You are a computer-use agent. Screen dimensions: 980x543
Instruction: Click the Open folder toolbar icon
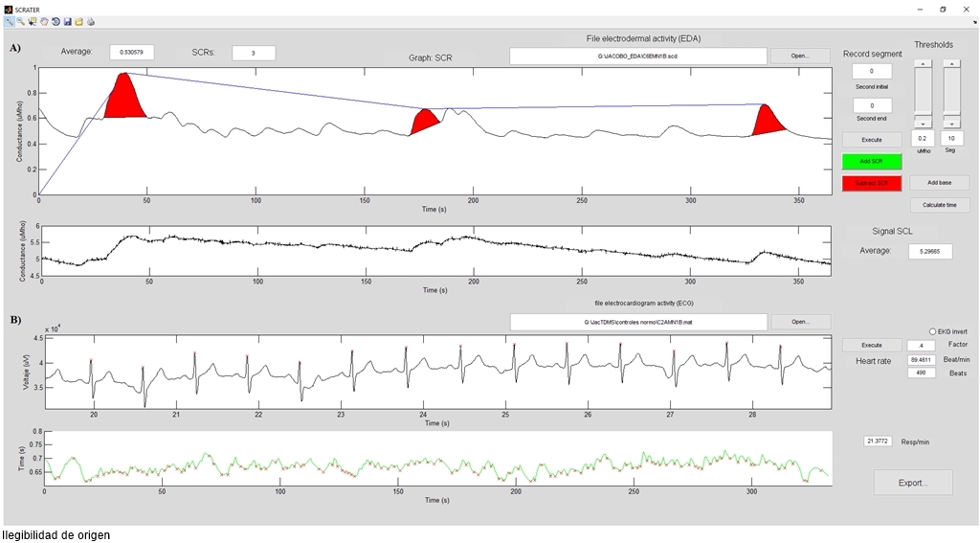(x=79, y=21)
